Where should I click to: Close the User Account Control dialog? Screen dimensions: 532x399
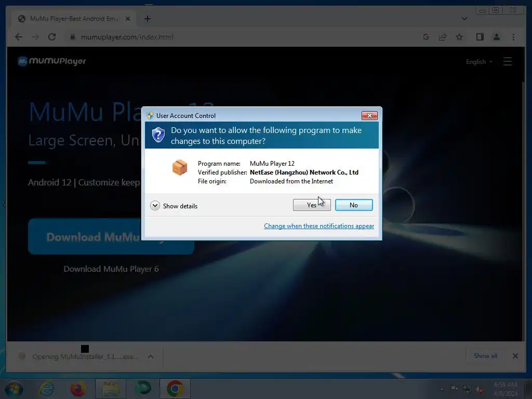coord(369,116)
